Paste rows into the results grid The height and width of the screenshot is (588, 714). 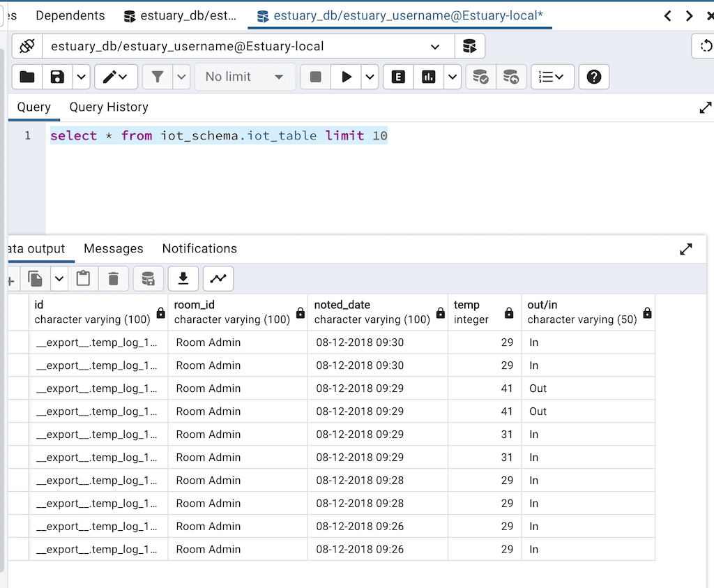[83, 278]
